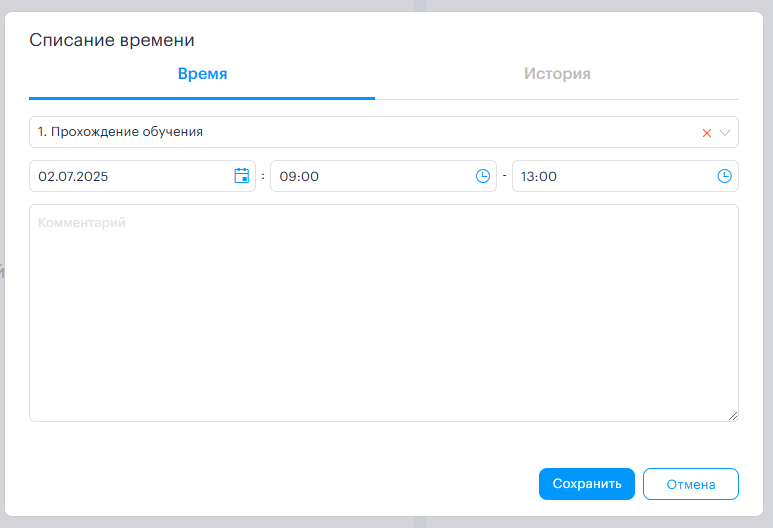The height and width of the screenshot is (528, 773).
Task: Click the comment box resize grip
Action: (x=733, y=416)
